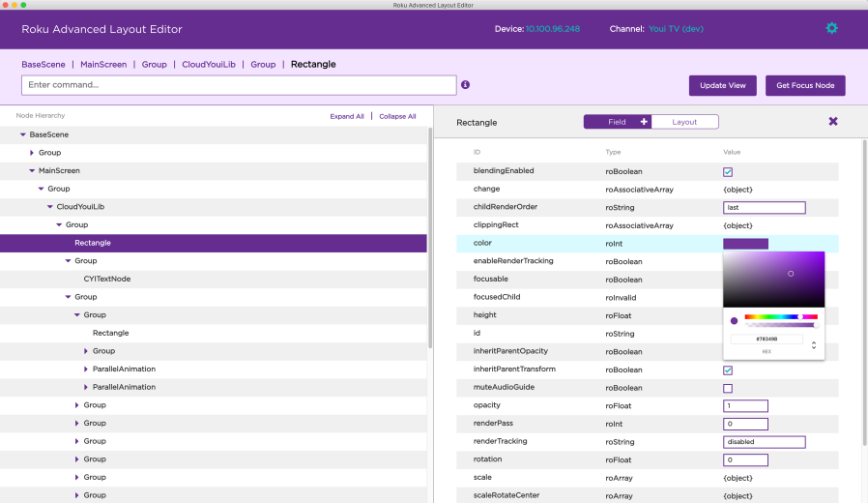This screenshot has width=868, height=503.
Task: Click the clippingRect {object} value
Action: click(738, 225)
